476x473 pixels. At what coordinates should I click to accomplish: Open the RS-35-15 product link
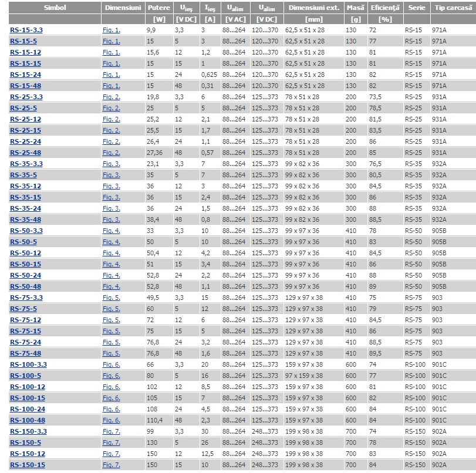tap(25, 197)
